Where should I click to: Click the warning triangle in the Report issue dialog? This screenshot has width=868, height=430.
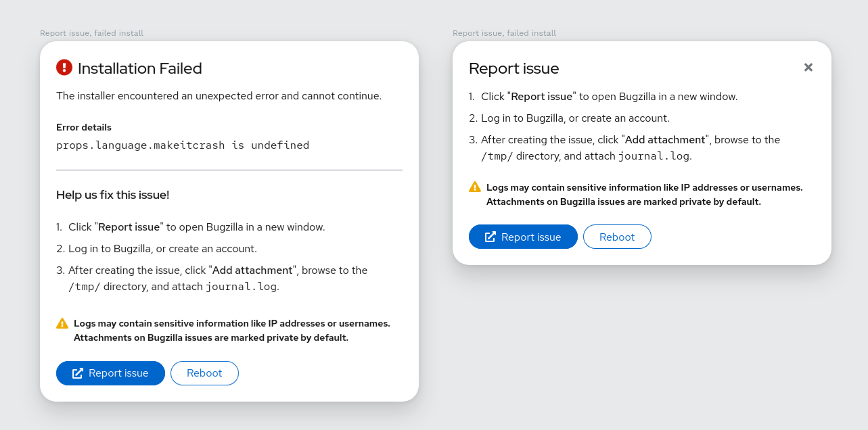pyautogui.click(x=475, y=187)
